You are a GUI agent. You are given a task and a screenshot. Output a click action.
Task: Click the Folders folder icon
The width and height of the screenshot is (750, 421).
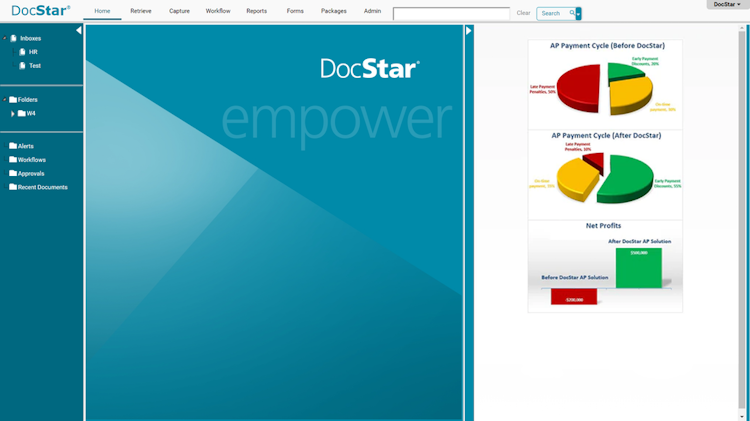(13, 100)
